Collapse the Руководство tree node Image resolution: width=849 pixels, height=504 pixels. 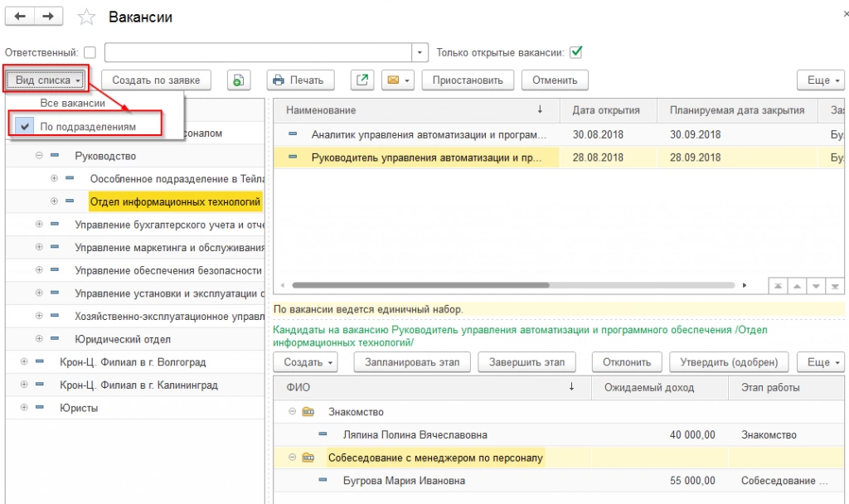[39, 156]
